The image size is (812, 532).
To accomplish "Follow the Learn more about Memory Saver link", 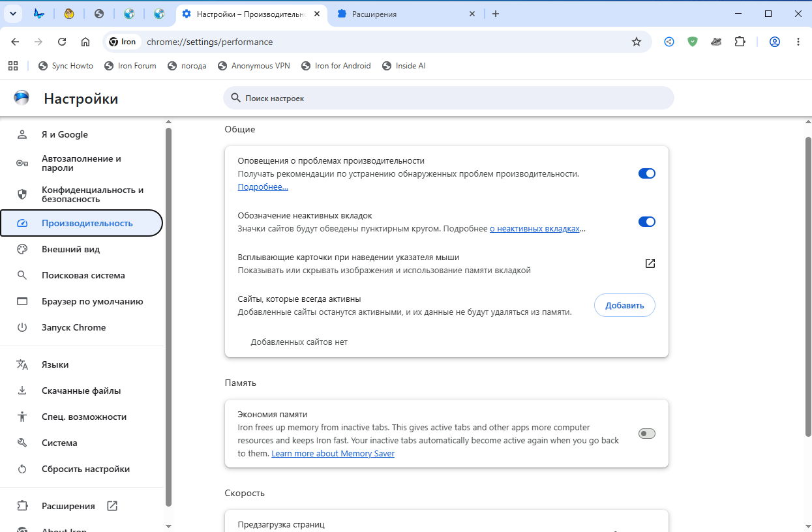I will click(333, 454).
